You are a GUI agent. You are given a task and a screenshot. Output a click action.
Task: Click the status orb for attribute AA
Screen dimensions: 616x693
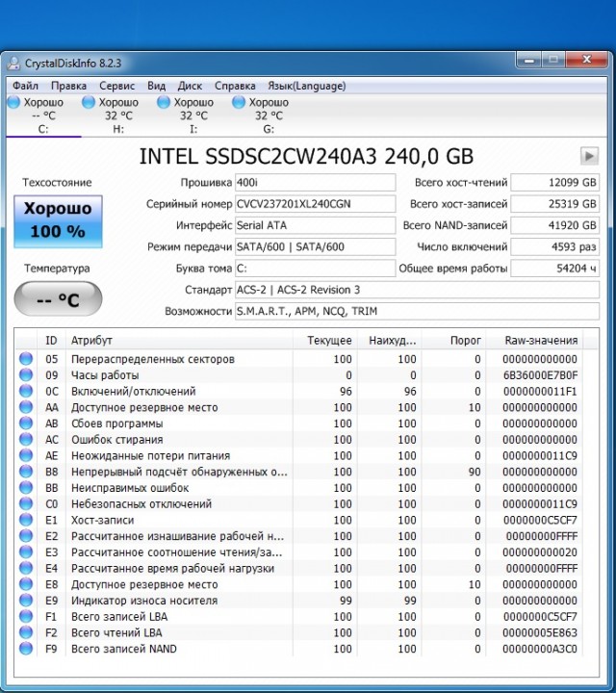pos(26,407)
